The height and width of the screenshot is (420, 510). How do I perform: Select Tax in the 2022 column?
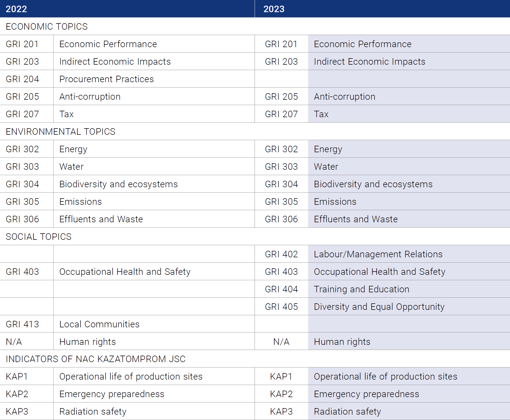tap(67, 114)
